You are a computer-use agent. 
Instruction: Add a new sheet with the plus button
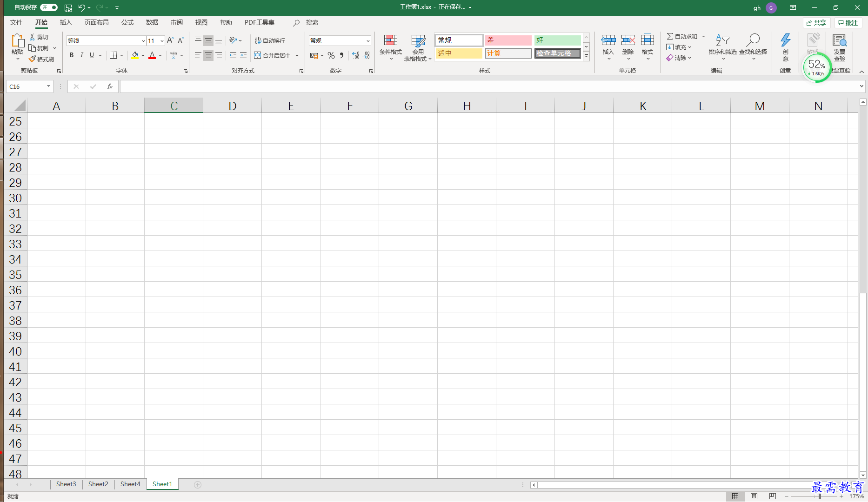(x=198, y=485)
